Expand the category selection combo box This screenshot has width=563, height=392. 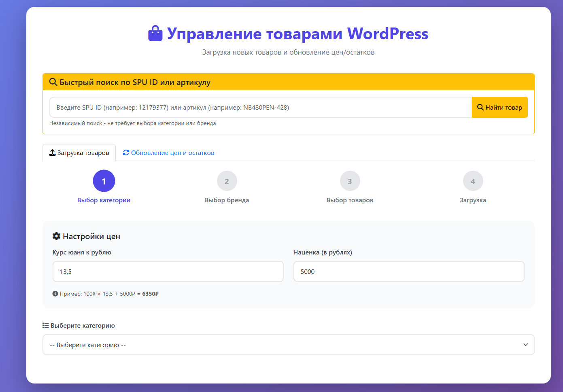pyautogui.click(x=289, y=344)
